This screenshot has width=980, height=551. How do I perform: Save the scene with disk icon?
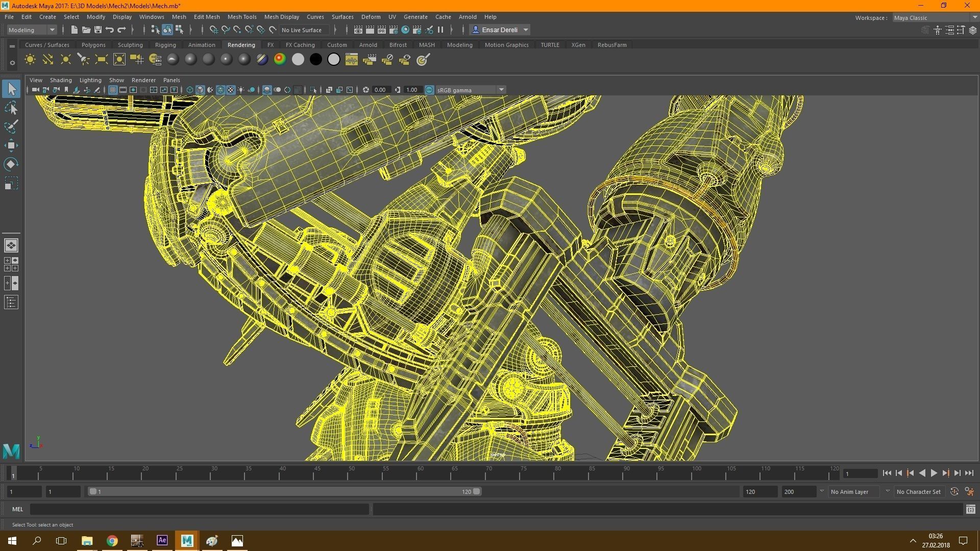click(98, 30)
